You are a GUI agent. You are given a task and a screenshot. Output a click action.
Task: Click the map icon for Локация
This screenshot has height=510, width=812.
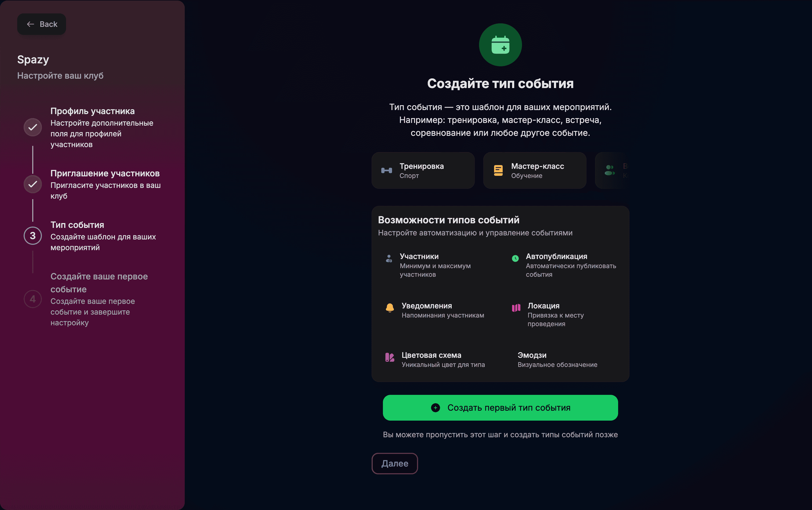click(515, 308)
